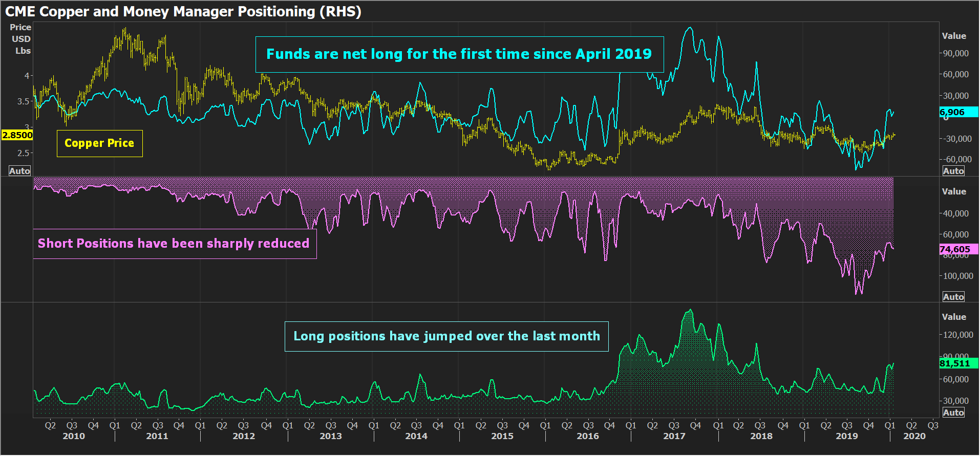
Task: Click the 100,000 tick on the short positions axis
Action: (x=957, y=276)
